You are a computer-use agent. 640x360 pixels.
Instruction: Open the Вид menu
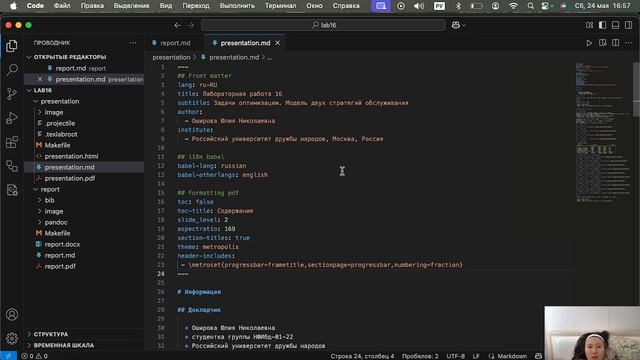tap(166, 6)
